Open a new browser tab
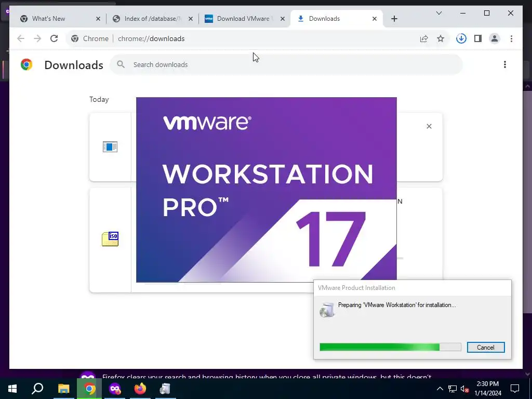Screen dimensions: 532x399 (394, 19)
